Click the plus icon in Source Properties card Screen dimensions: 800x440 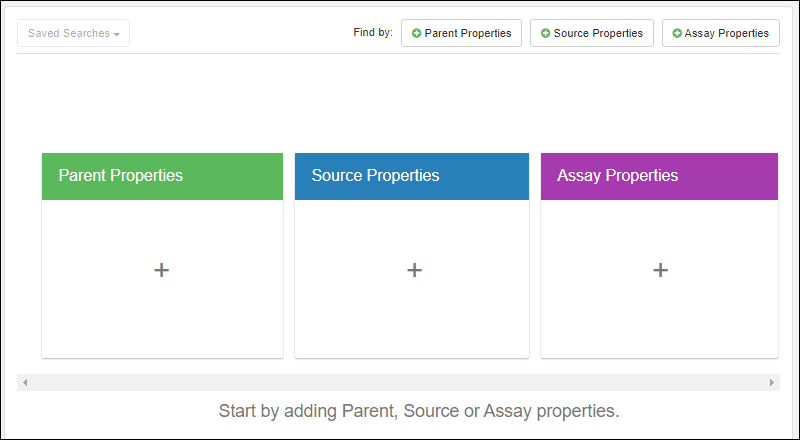tap(415, 270)
